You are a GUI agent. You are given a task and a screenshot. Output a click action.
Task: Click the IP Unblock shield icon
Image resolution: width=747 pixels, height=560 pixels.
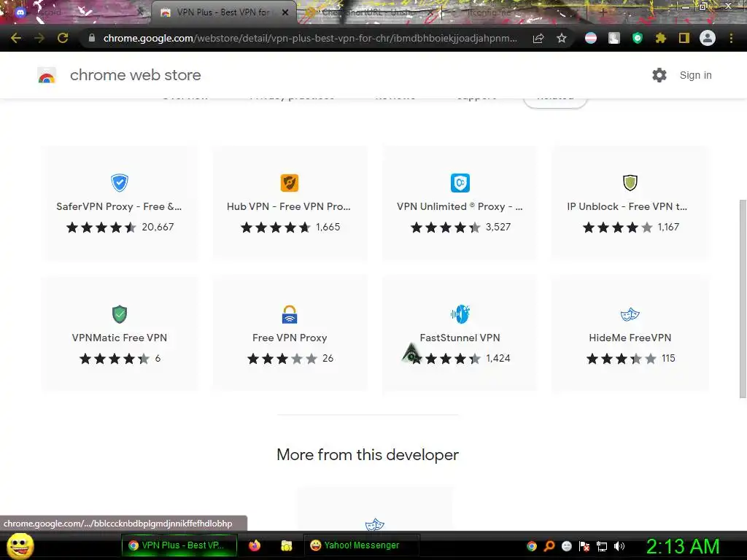(630, 182)
